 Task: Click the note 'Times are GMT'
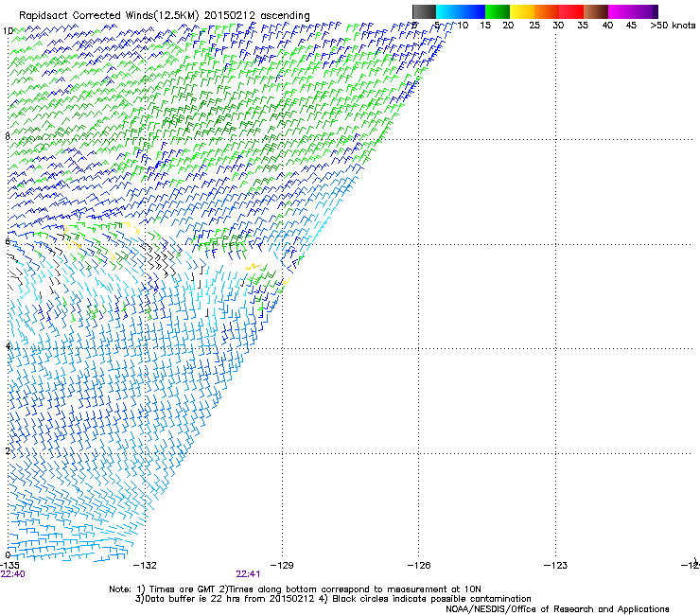pyautogui.click(x=183, y=589)
